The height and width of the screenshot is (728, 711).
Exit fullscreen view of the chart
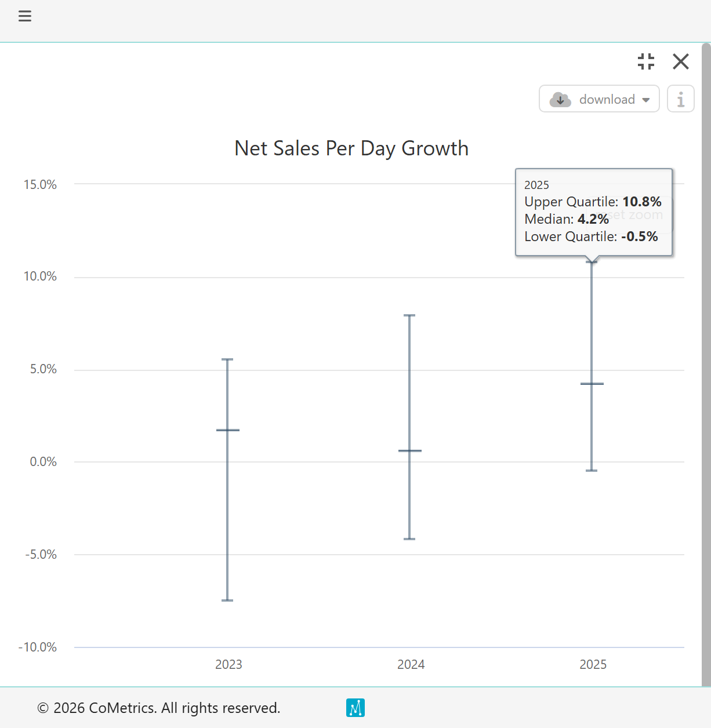645,61
